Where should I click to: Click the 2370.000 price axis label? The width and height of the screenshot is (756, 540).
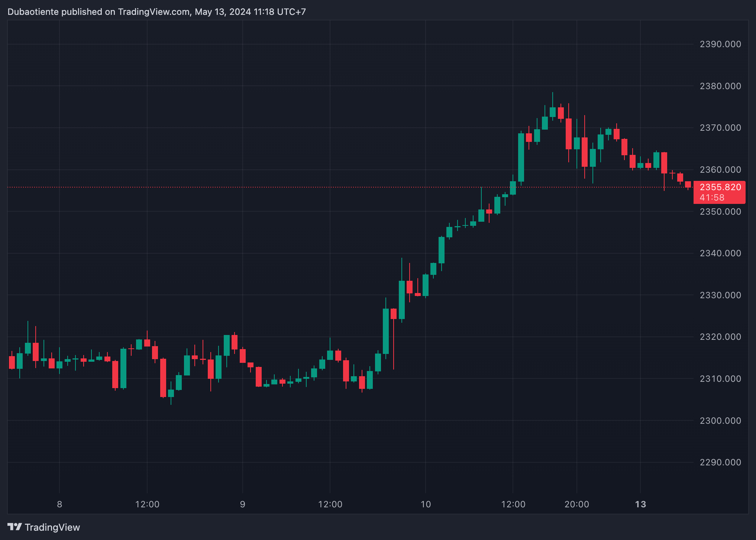point(720,128)
